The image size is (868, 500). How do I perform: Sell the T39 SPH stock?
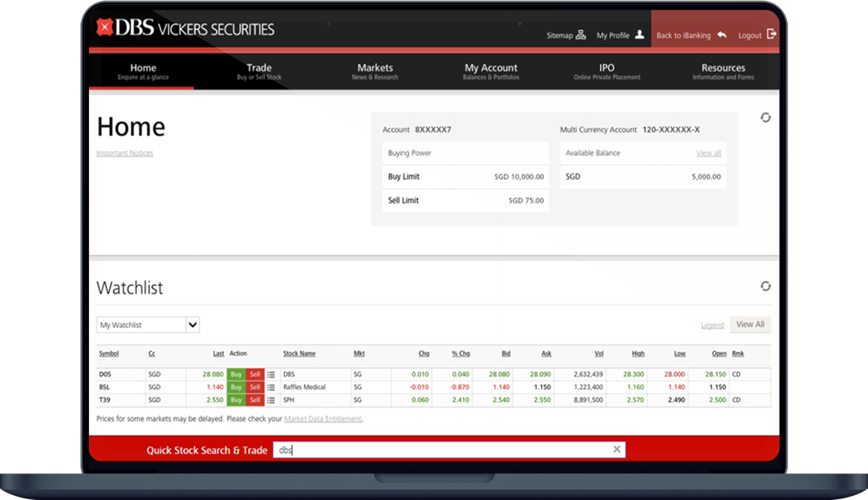(x=255, y=400)
